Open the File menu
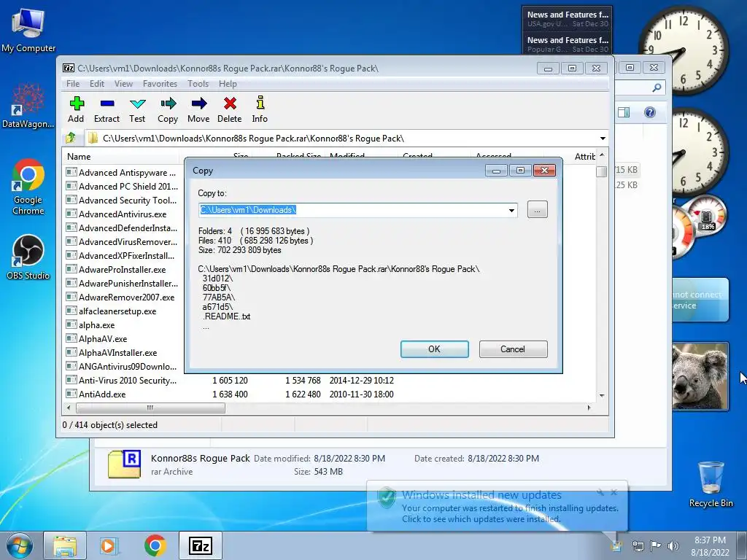Viewport: 747px width, 560px height. (73, 84)
